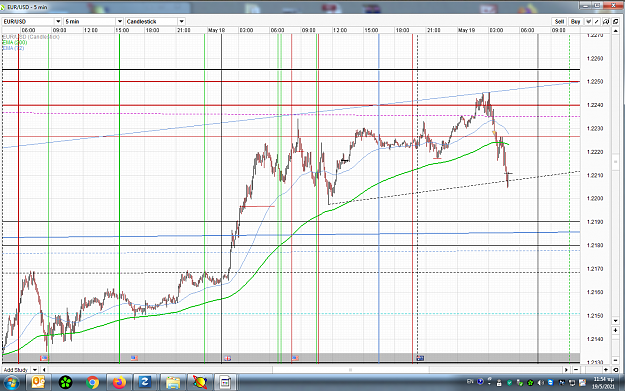The image size is (625, 391).
Task: Expand the Add Study dropdown arrow
Action: 35,370
